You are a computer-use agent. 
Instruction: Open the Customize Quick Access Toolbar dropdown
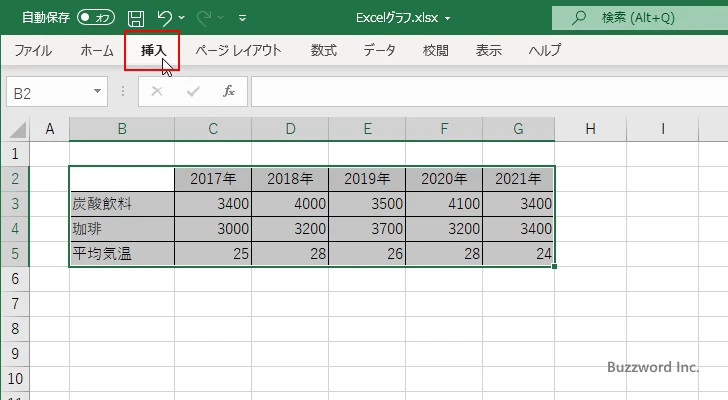click(242, 18)
